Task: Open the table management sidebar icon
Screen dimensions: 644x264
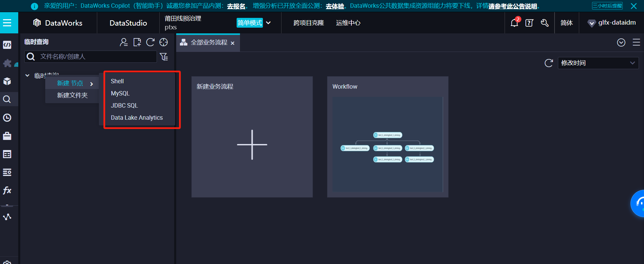Action: click(7, 154)
